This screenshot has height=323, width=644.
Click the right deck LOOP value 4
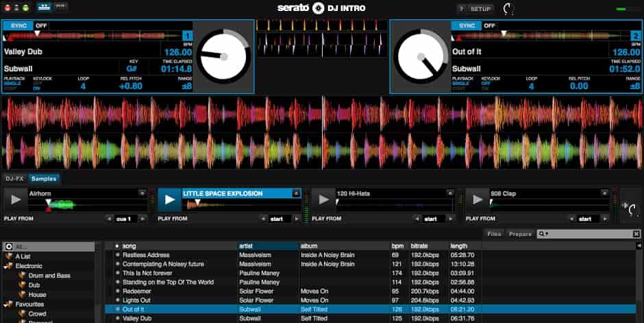pos(532,86)
